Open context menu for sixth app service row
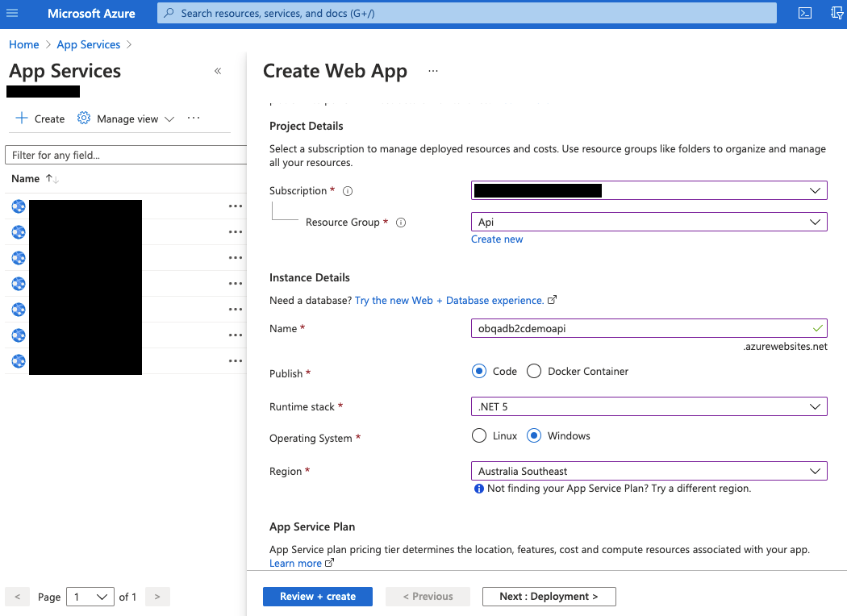Viewport: 847px width, 616px height. click(236, 335)
